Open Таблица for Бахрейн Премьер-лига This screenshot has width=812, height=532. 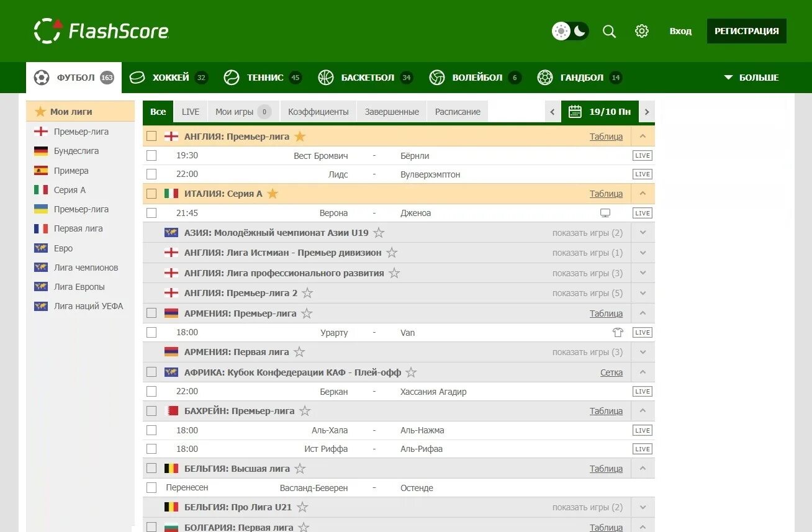pos(606,411)
